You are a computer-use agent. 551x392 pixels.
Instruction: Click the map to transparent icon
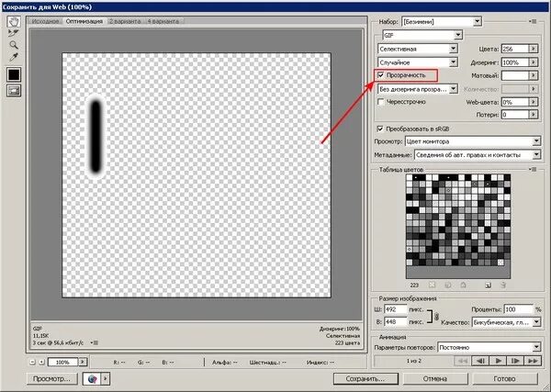[432, 286]
